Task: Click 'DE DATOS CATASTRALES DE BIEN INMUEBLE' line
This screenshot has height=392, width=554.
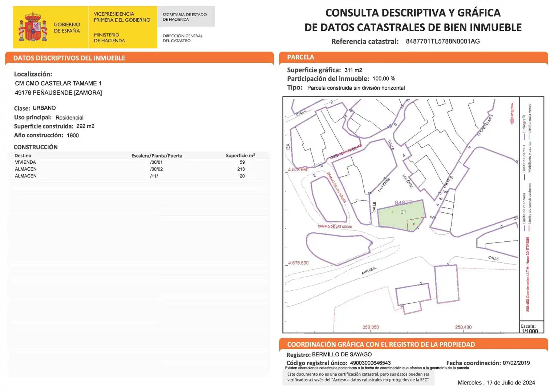Action: pyautogui.click(x=413, y=27)
